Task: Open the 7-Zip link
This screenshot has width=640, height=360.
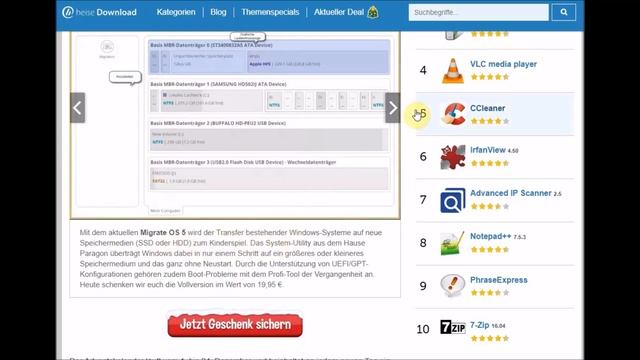Action: (x=480, y=325)
